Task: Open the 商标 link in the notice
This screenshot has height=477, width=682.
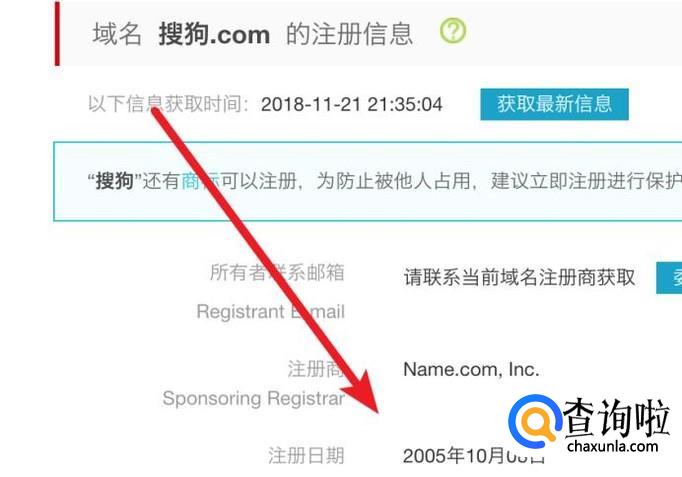Action: click(x=200, y=181)
